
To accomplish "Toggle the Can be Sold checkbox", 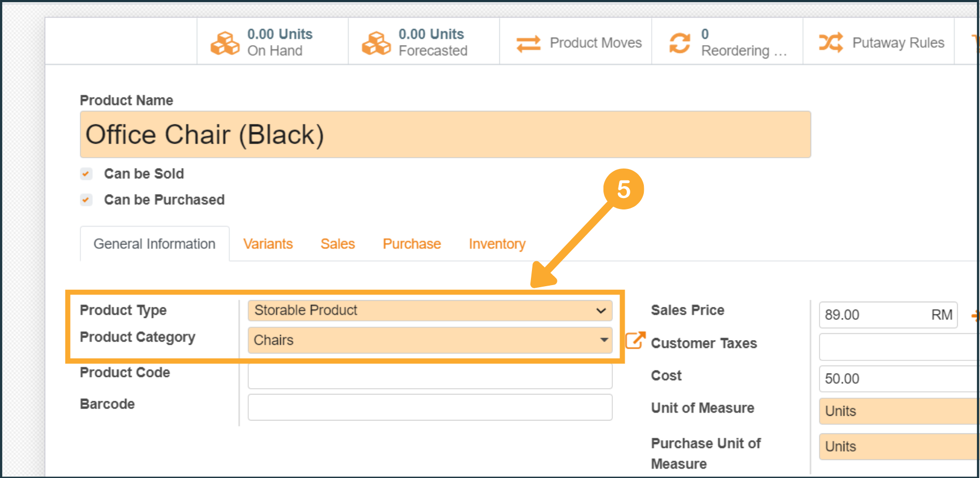I will (87, 174).
